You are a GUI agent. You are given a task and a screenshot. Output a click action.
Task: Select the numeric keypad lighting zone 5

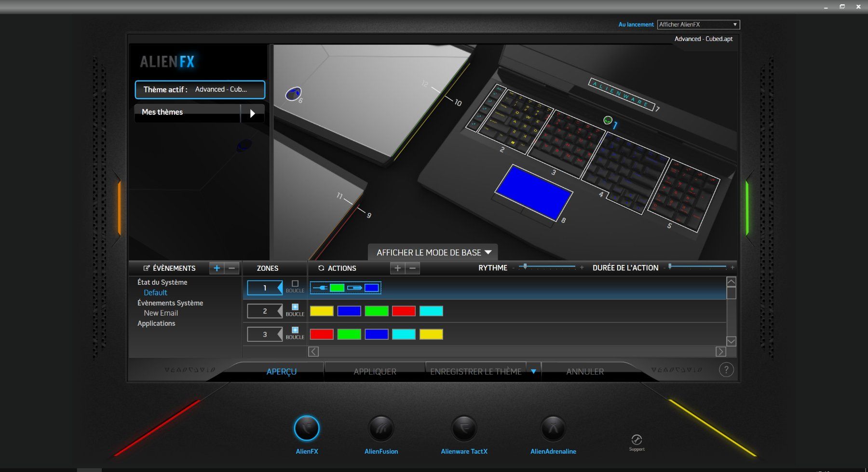(684, 195)
